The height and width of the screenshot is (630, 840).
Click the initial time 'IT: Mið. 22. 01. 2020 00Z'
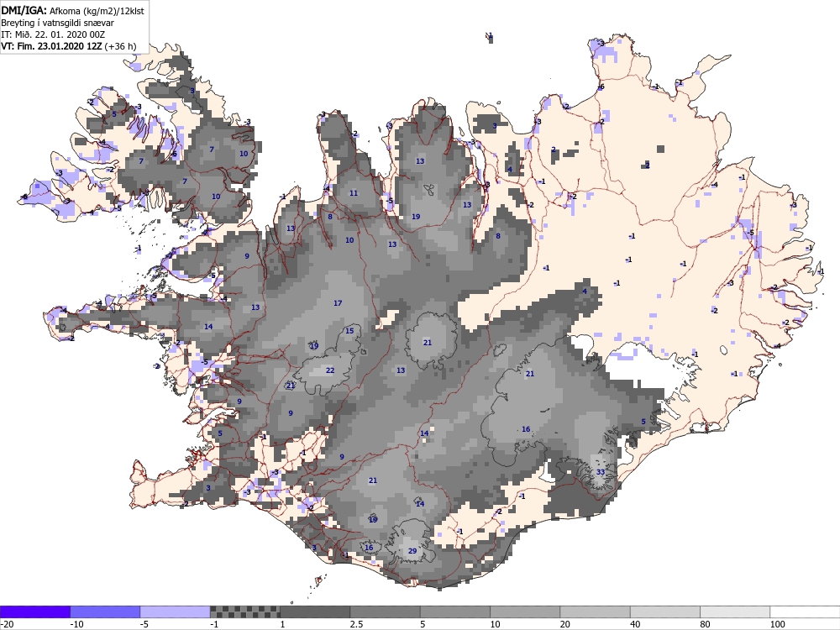[53, 34]
